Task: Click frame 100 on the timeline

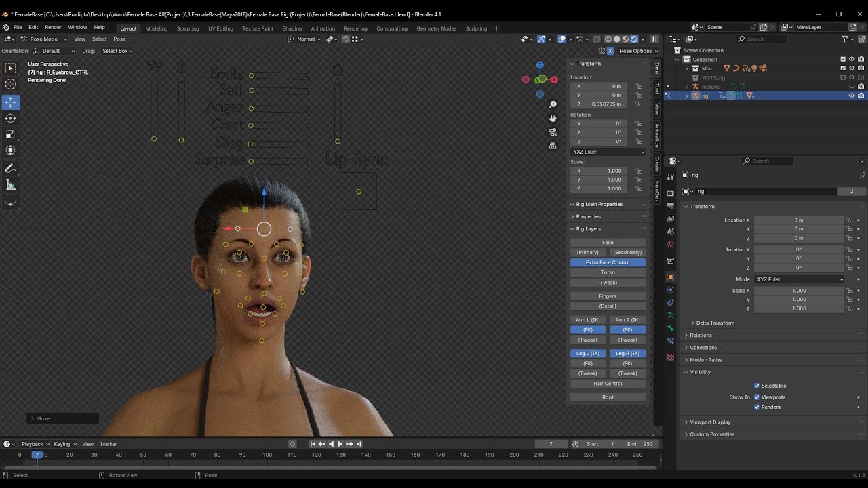Action: (267, 455)
